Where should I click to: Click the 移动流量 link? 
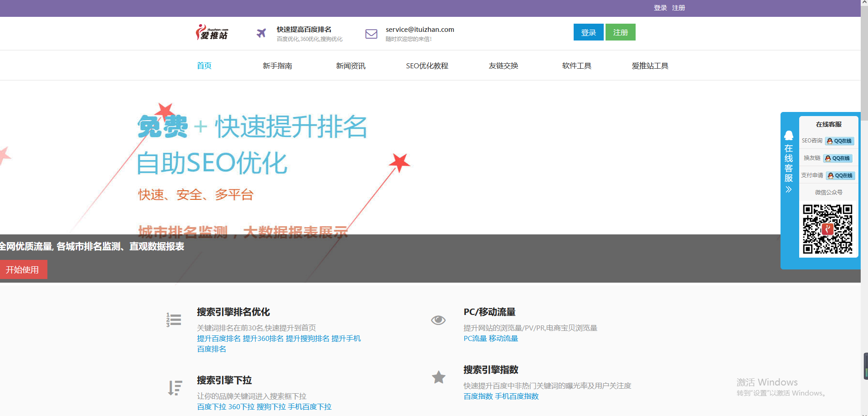pos(503,338)
